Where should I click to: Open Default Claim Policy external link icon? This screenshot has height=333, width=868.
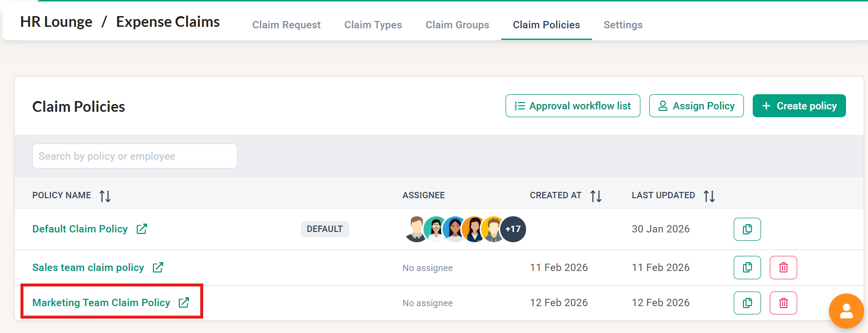tap(142, 229)
